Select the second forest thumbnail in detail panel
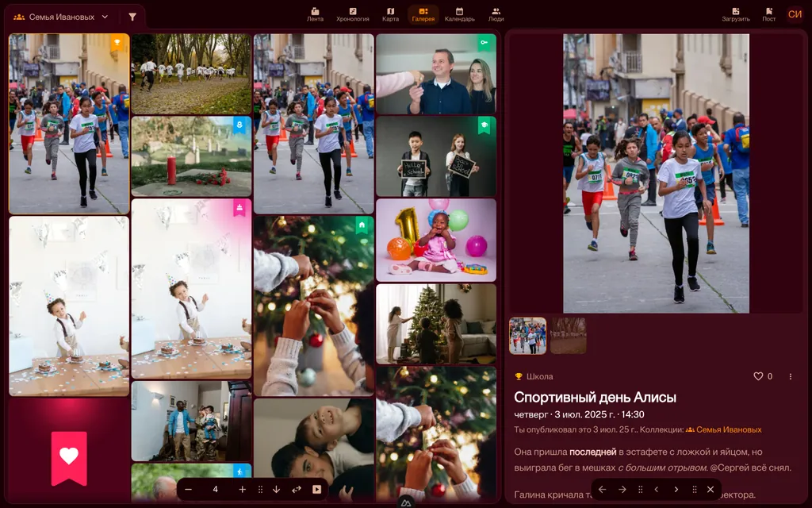The height and width of the screenshot is (508, 812). pyautogui.click(x=568, y=336)
